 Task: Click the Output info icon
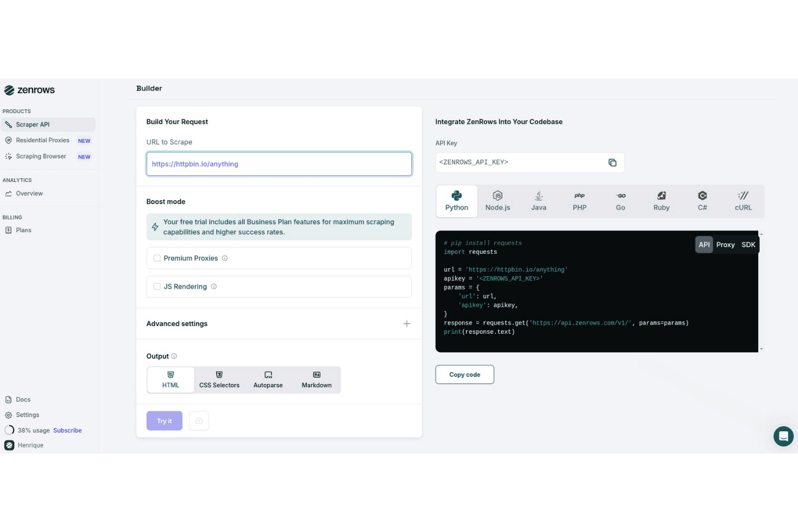pyautogui.click(x=174, y=356)
